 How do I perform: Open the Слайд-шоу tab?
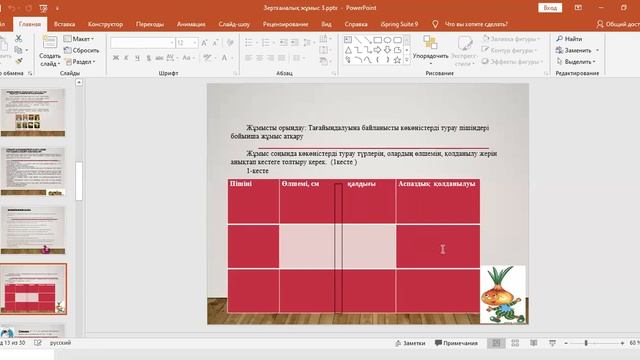tap(234, 24)
